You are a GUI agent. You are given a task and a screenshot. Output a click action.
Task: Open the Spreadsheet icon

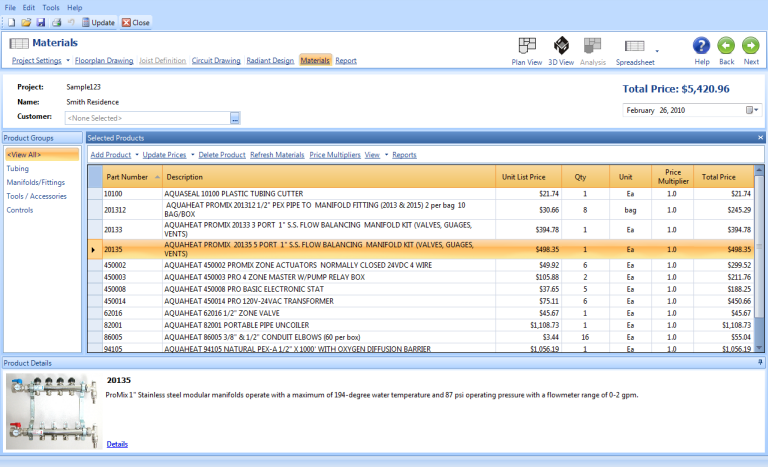[x=635, y=51]
